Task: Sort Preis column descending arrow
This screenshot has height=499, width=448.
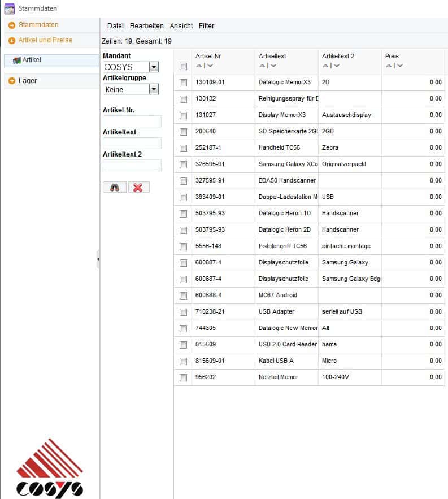Action: 400,66
